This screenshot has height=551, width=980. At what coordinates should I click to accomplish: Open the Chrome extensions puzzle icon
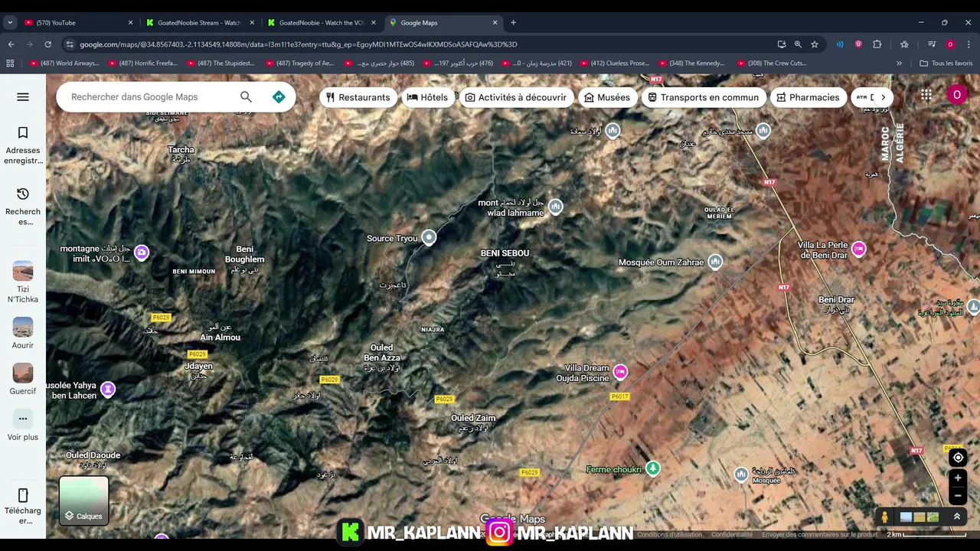pyautogui.click(x=877, y=44)
